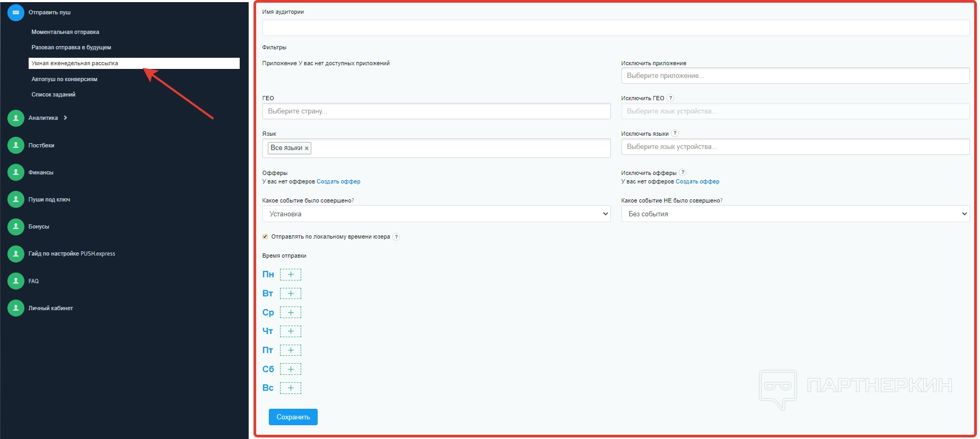Add a send time for Friday (Пт)

[291, 350]
